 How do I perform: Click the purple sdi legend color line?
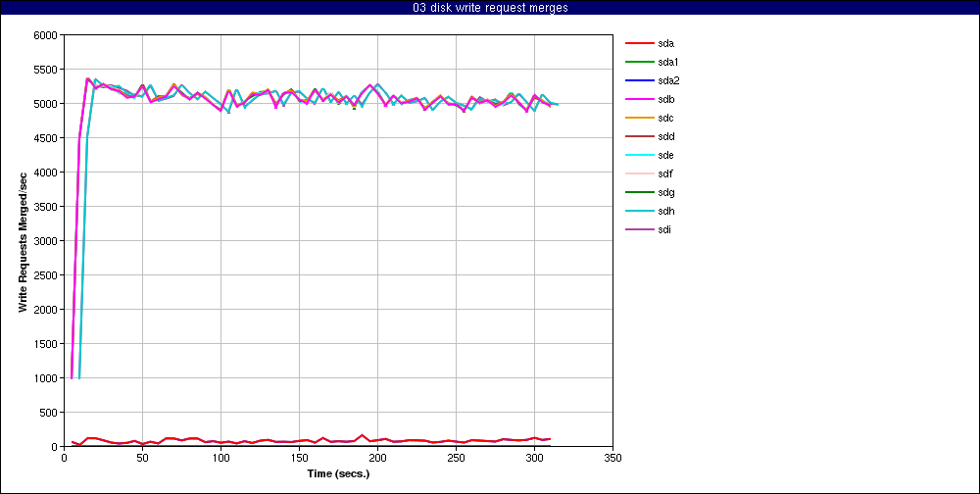(639, 229)
